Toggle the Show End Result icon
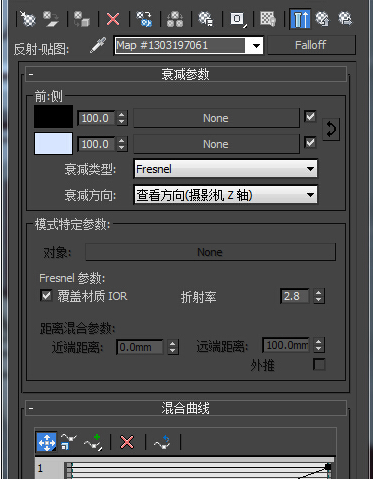This screenshot has height=479, width=378. [x=300, y=19]
